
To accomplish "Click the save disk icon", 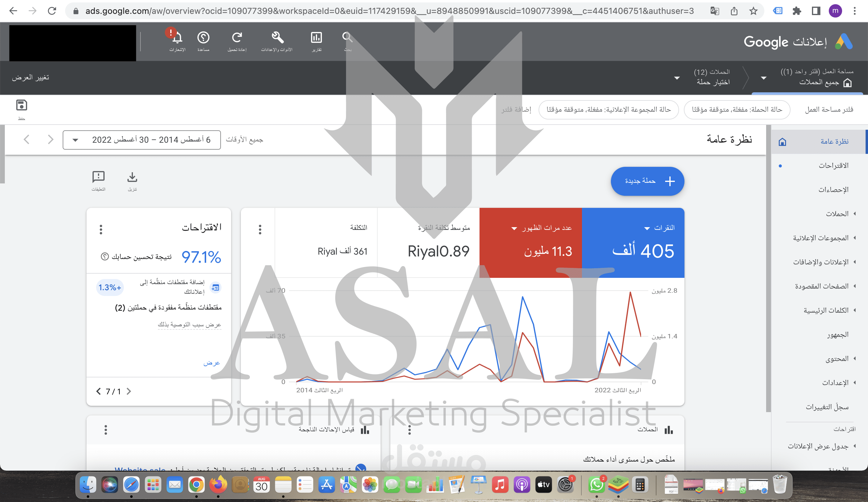I will tap(21, 106).
